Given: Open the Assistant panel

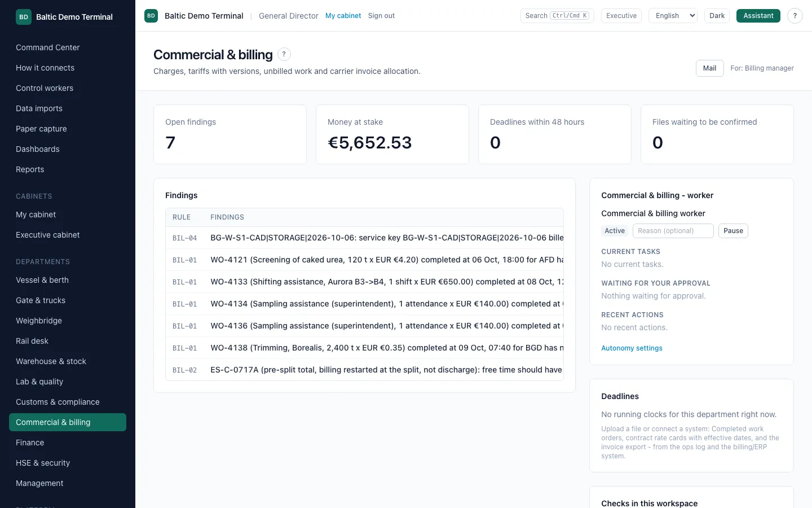Looking at the screenshot, I should pos(758,16).
